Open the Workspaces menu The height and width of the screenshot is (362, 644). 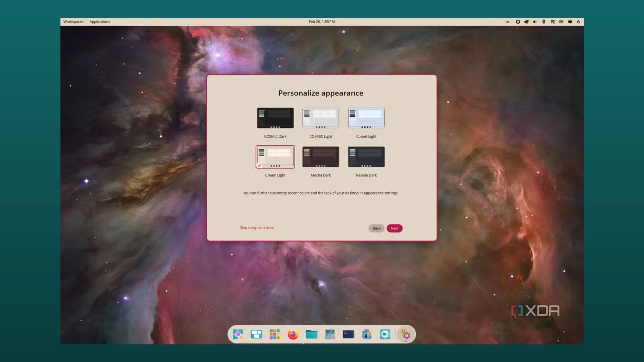point(73,21)
